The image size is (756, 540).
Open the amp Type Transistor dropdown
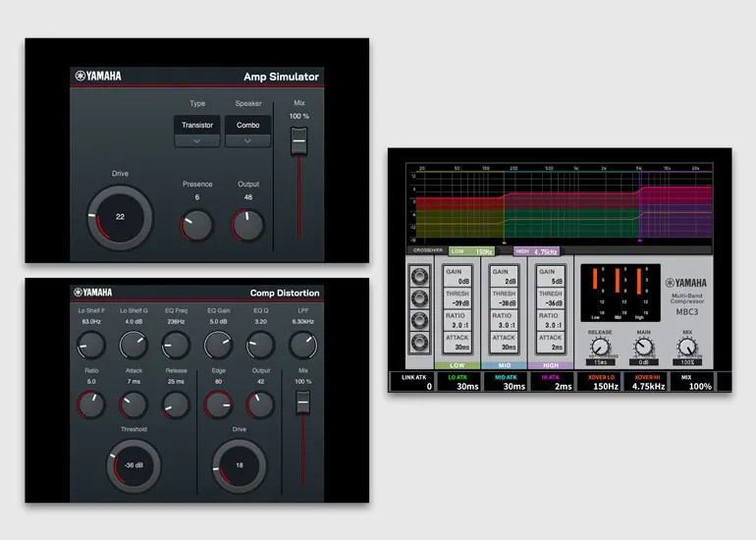tap(197, 125)
